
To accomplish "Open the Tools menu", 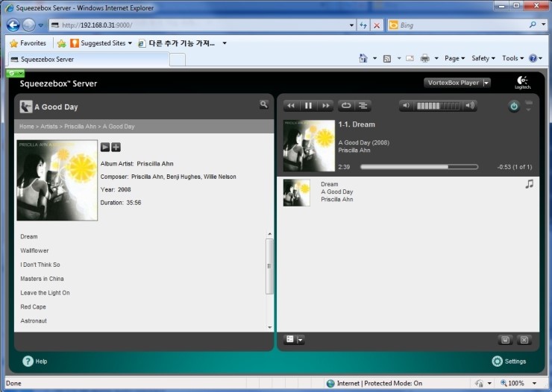I will (513, 58).
